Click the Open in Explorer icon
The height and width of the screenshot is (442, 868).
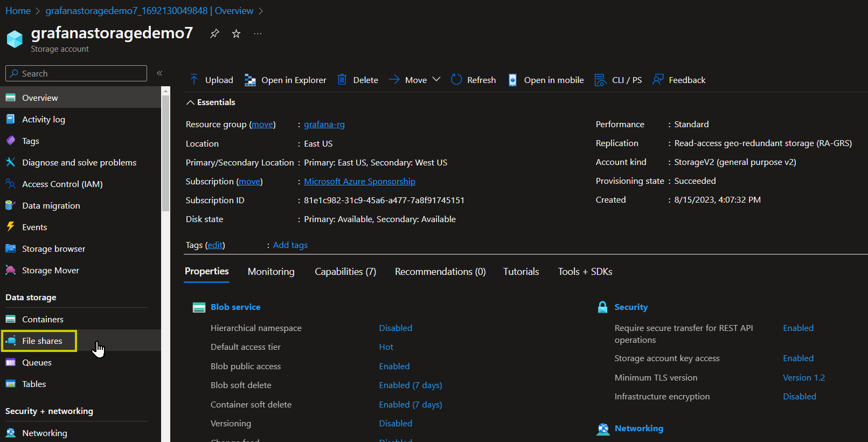[250, 80]
